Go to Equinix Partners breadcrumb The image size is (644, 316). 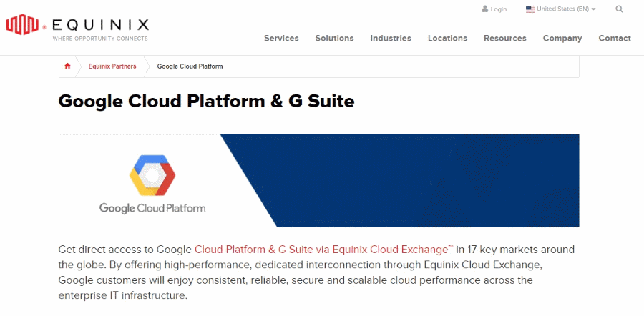point(112,66)
